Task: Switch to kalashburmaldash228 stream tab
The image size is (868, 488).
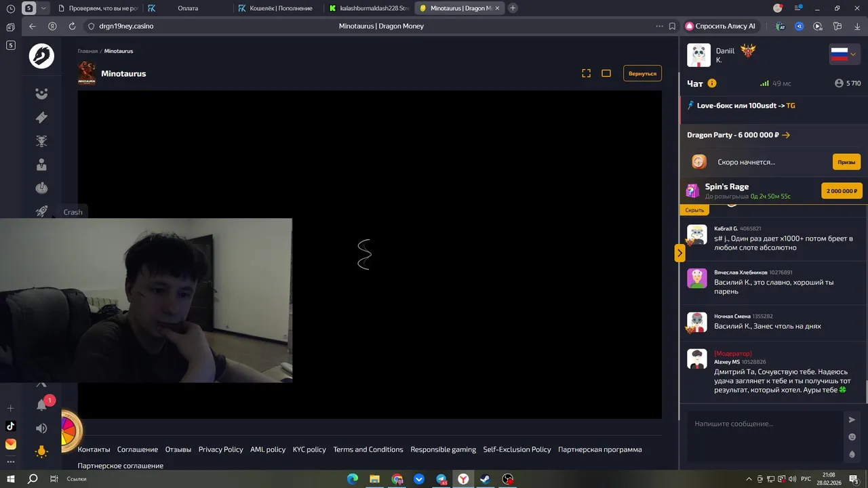Action: pyautogui.click(x=368, y=8)
